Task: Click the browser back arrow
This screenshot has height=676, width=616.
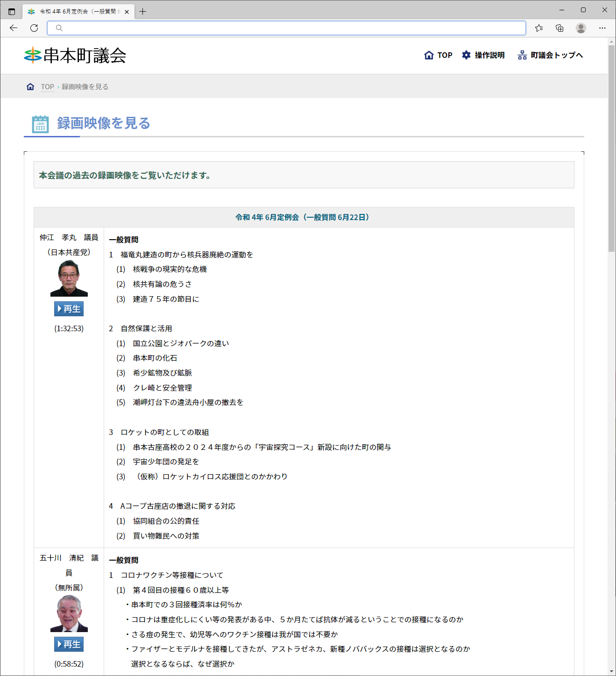Action: [x=14, y=28]
